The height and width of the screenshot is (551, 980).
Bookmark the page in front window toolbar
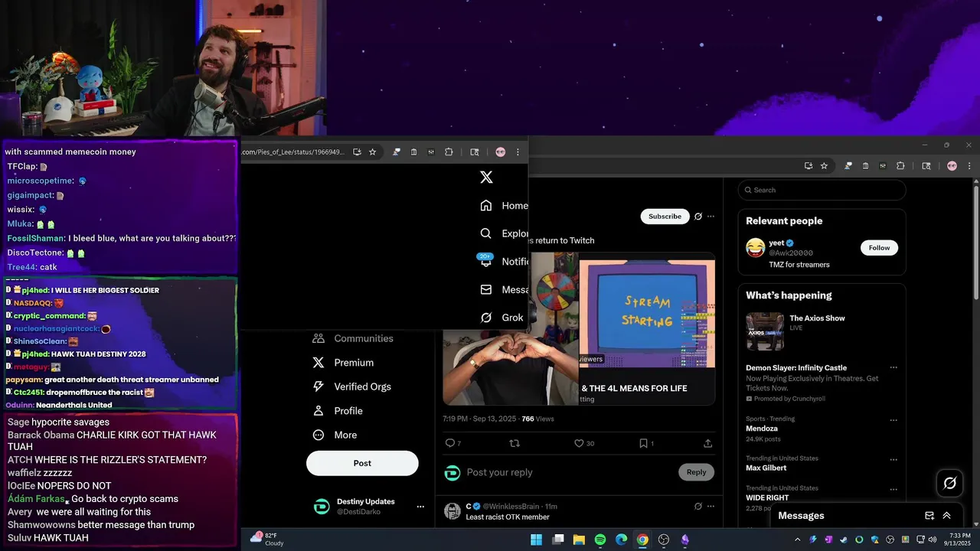coord(373,152)
